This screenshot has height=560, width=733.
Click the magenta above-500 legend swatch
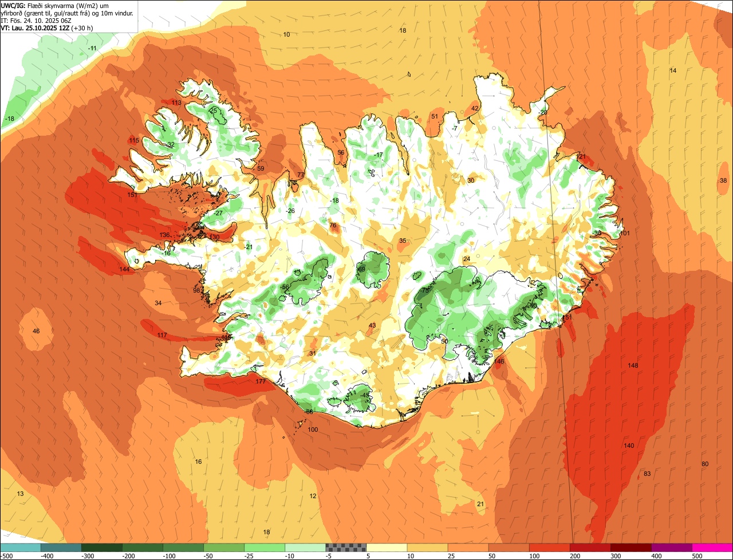click(712, 547)
